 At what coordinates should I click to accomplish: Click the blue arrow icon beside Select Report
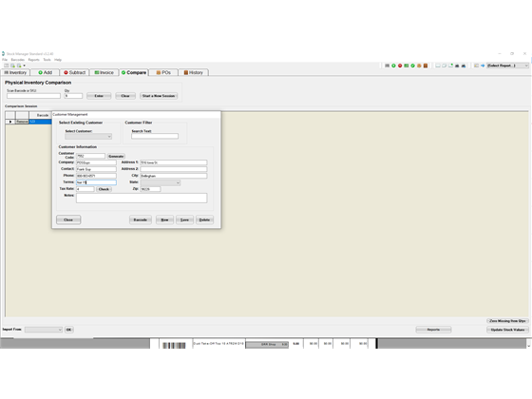483,66
